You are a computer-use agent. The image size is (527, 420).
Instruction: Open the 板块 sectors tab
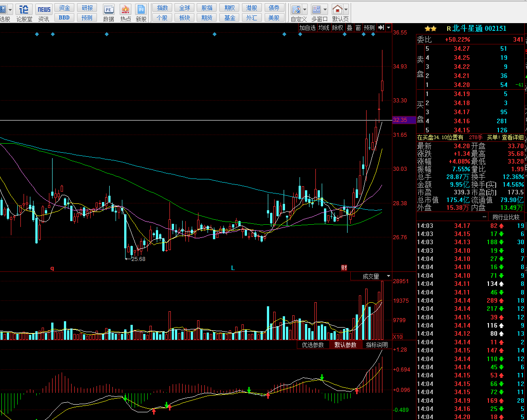point(184,18)
